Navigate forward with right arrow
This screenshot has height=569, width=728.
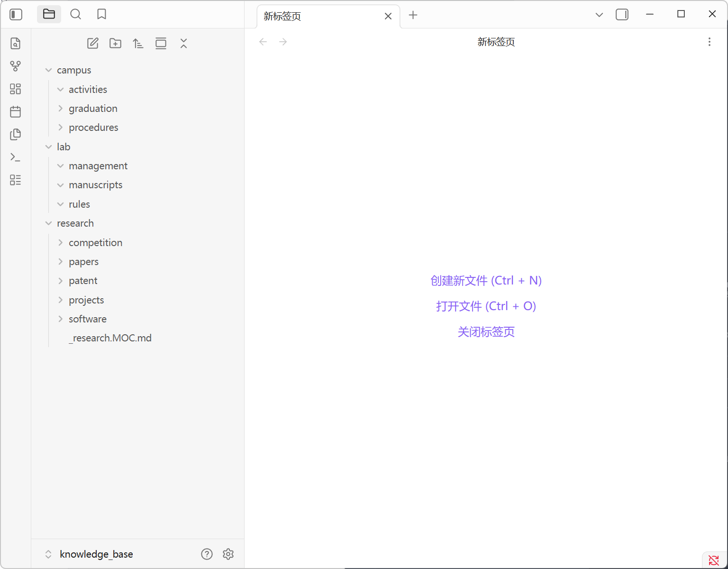[283, 42]
